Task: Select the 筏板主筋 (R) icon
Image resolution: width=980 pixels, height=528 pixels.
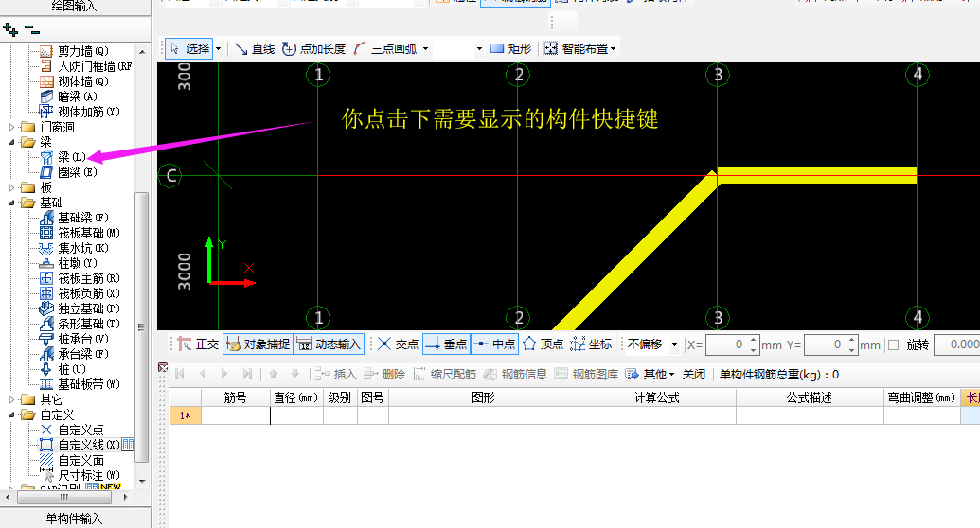Action: [46, 278]
